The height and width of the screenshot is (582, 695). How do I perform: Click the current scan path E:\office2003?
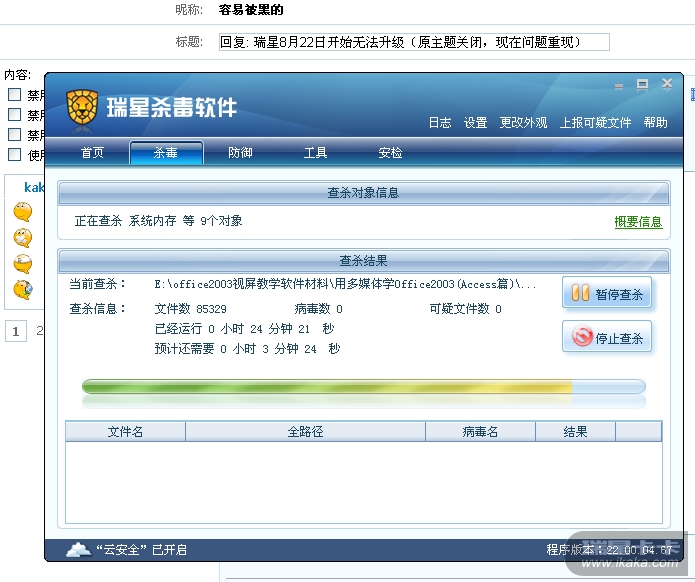click(x=345, y=284)
